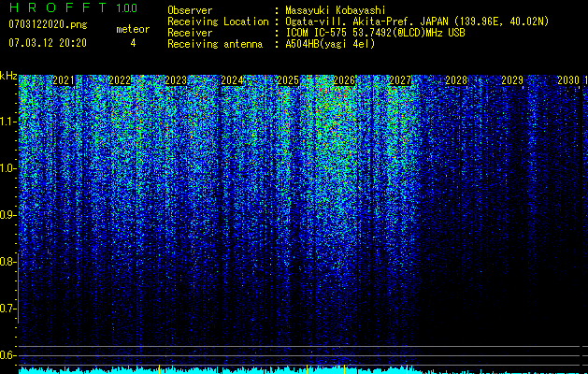
Task: Click the Receiving Location field label
Action: pyautogui.click(x=218, y=22)
